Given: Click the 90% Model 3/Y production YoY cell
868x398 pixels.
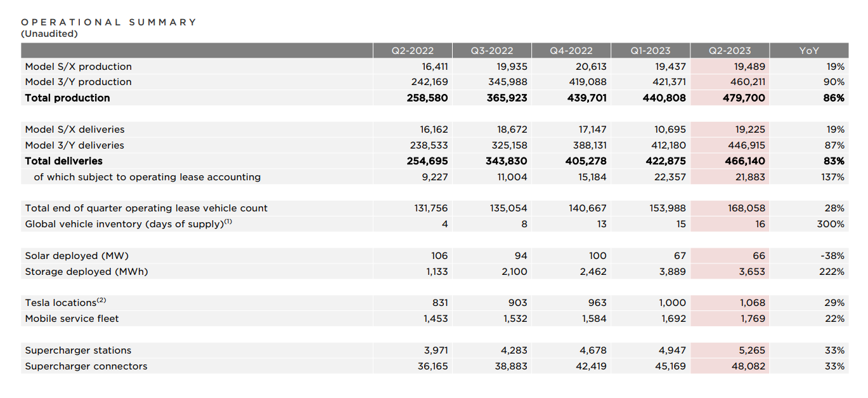Looking at the screenshot, I should (834, 82).
